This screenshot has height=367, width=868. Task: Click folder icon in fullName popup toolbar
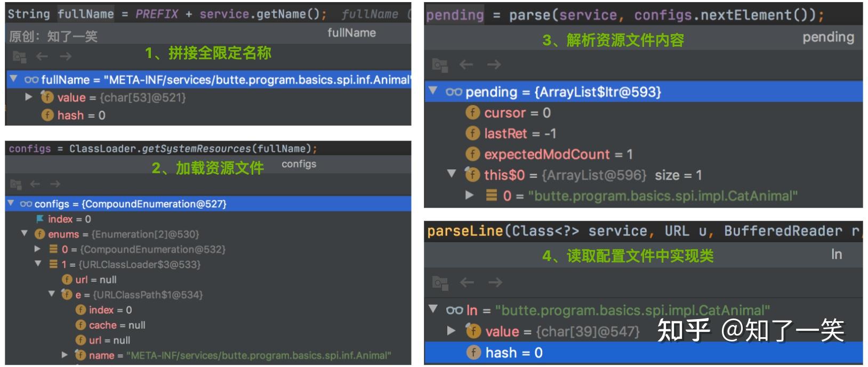tap(20, 56)
